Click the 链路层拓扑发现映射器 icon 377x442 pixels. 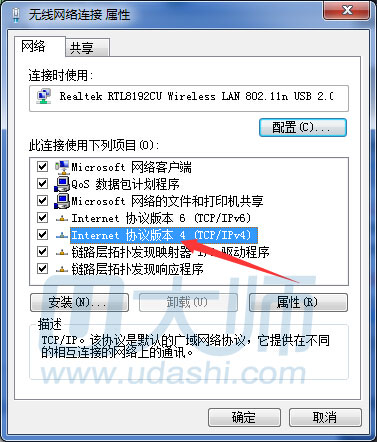[x=62, y=252]
